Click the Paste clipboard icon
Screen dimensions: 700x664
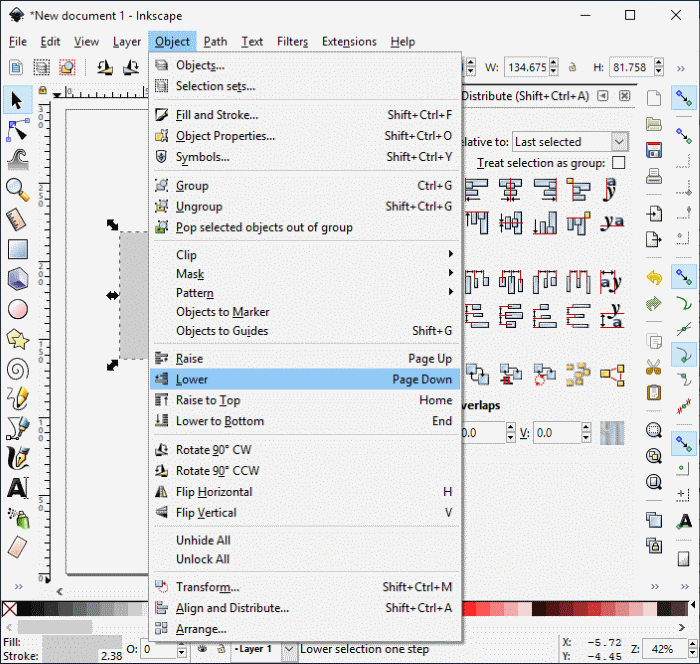[654, 393]
